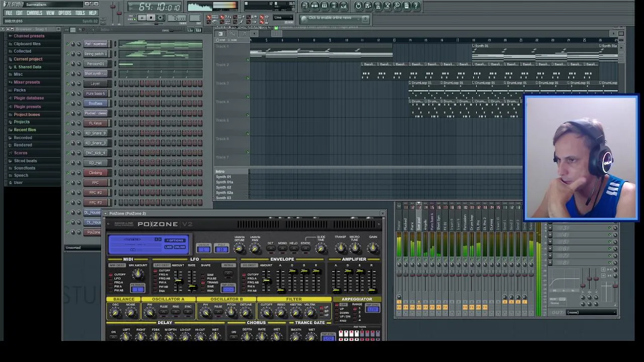Show the Playlist window via toolbar icon
This screenshot has height=362, width=644.
[305, 6]
